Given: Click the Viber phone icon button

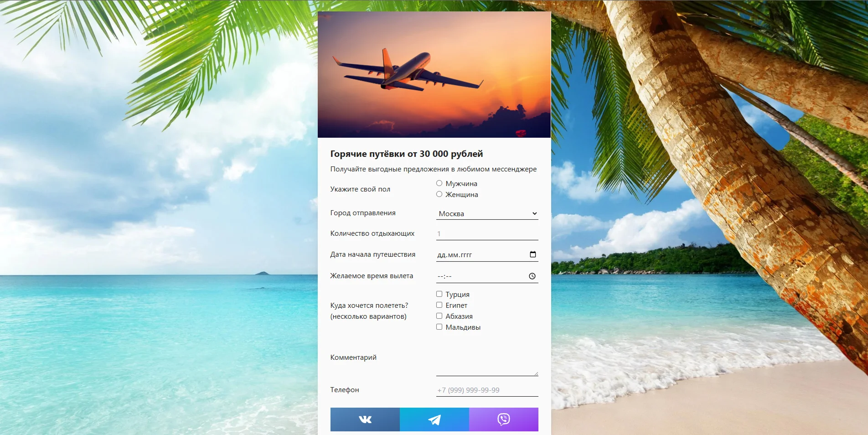Looking at the screenshot, I should coord(503,419).
